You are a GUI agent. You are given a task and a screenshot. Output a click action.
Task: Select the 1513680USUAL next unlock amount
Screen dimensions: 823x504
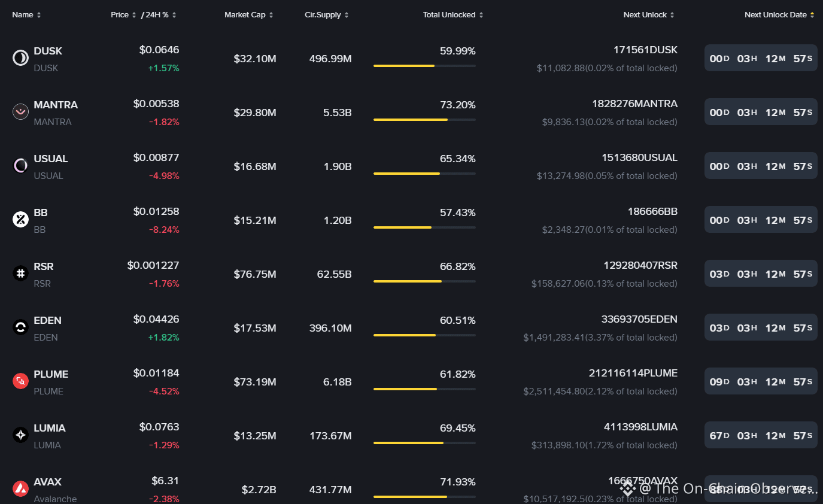click(640, 158)
